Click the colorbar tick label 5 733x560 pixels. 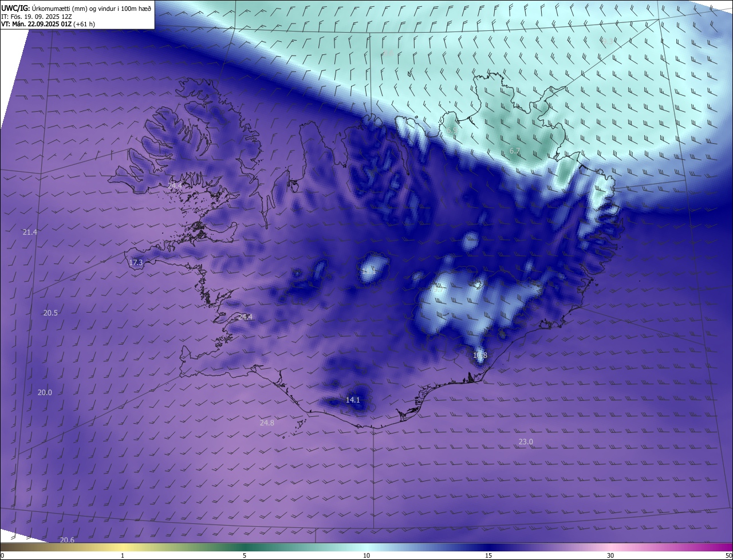pos(245,555)
